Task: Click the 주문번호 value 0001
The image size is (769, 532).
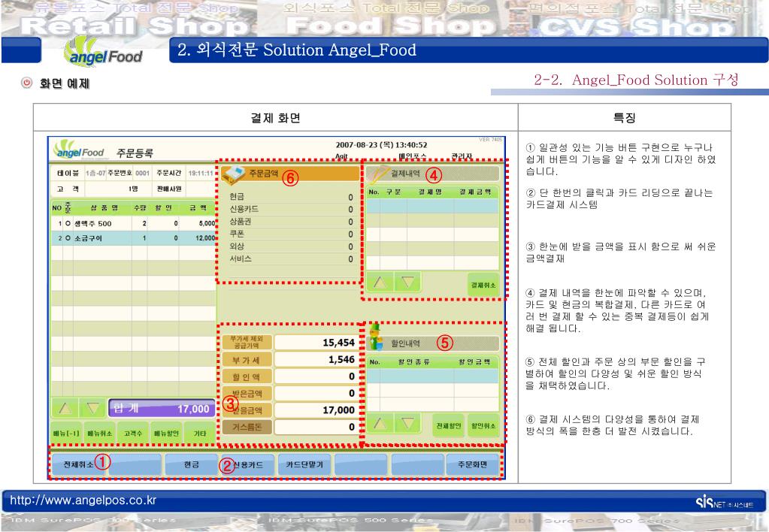Action: [142, 173]
